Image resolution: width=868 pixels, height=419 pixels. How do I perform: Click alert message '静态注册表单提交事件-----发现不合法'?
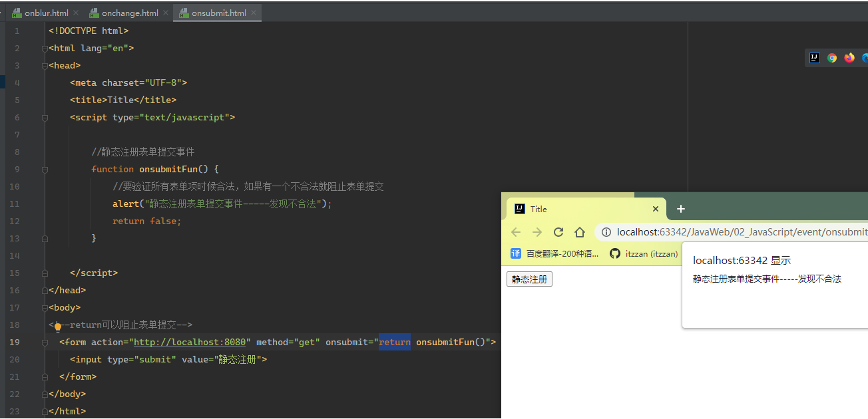pyautogui.click(x=767, y=279)
